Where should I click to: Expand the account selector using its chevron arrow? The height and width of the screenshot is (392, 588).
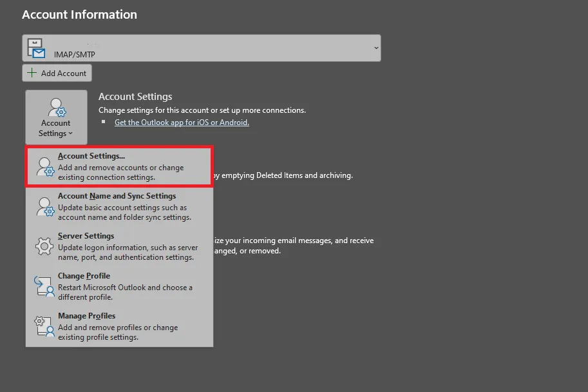coord(376,48)
